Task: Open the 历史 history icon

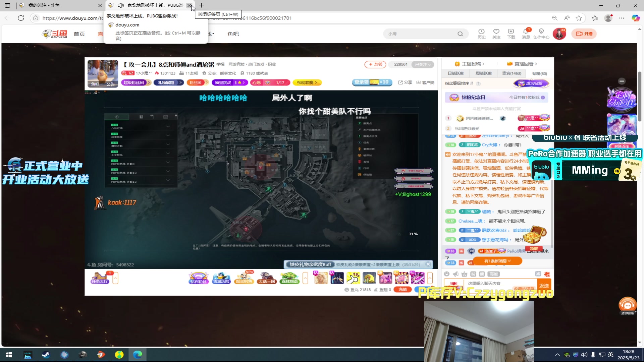Action: click(481, 34)
